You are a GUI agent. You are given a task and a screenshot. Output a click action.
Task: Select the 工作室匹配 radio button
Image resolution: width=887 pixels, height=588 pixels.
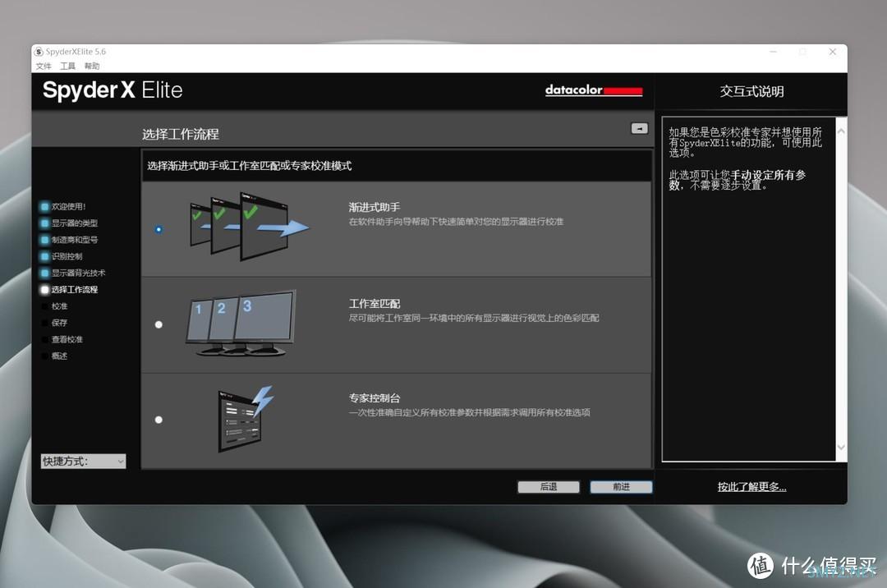pos(159,324)
